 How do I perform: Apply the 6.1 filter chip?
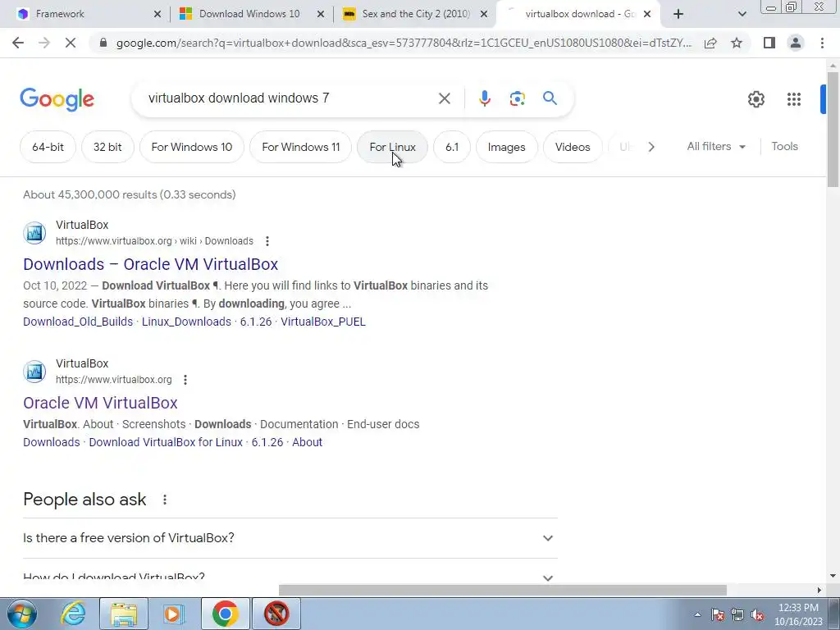click(452, 147)
